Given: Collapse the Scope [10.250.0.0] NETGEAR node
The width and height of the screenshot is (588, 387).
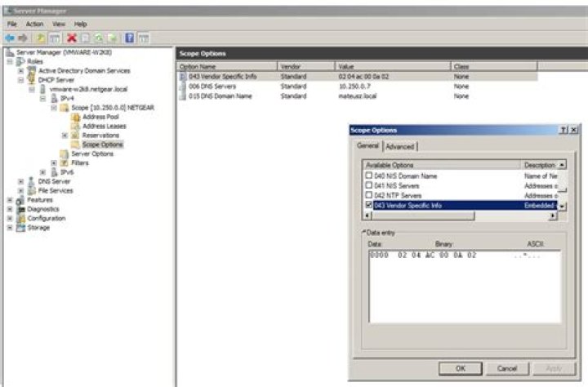Looking at the screenshot, I should tap(54, 107).
